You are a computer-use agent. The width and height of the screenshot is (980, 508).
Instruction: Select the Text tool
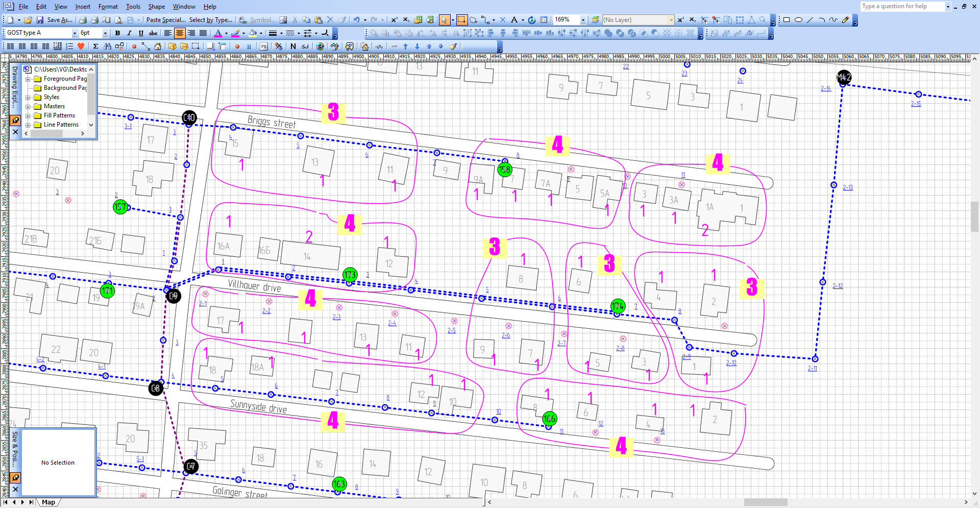[x=514, y=19]
